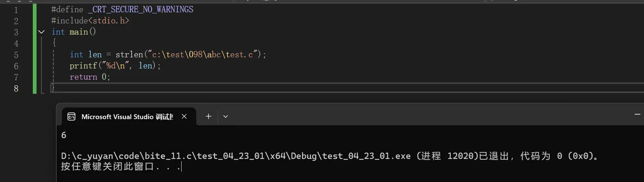Open a new terminal tab with plus

point(208,116)
